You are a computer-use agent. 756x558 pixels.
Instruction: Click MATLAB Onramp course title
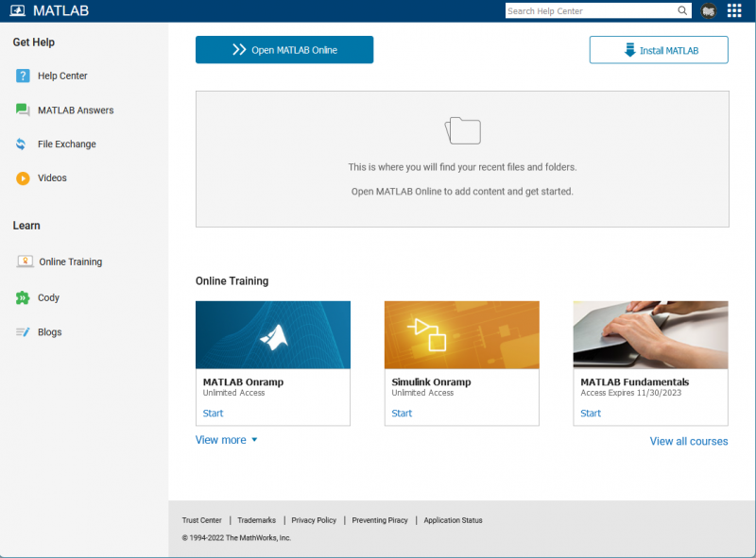click(243, 381)
